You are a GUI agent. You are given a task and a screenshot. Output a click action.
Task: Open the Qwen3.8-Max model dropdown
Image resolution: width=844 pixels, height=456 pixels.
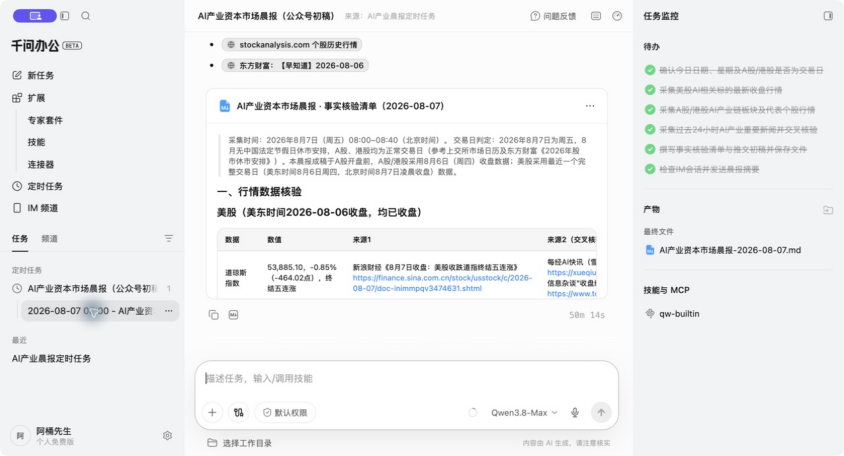click(524, 412)
